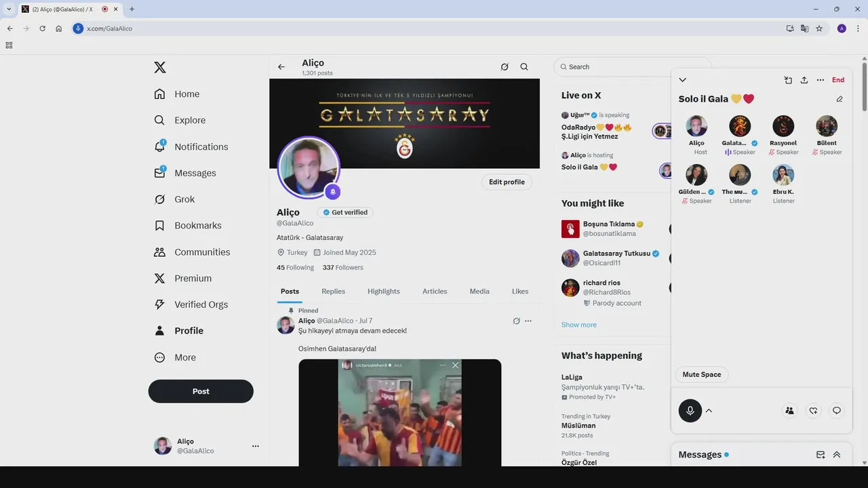The width and height of the screenshot is (868, 488).
Task: Bookmark this page with the star icon
Action: pos(819,28)
